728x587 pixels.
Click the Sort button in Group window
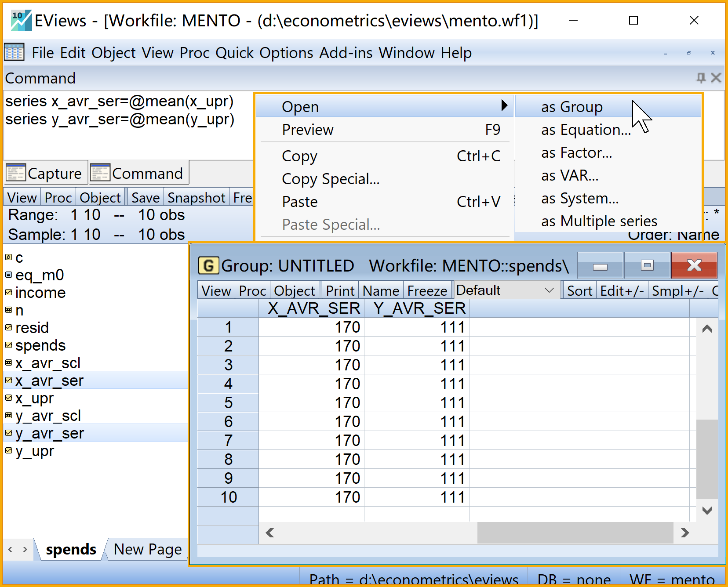point(579,291)
